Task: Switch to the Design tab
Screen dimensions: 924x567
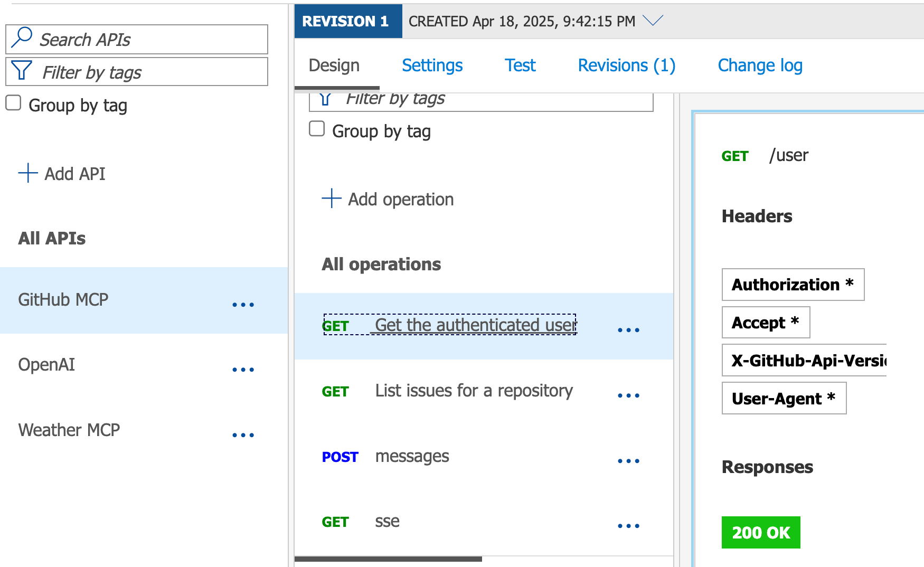Action: (x=334, y=65)
